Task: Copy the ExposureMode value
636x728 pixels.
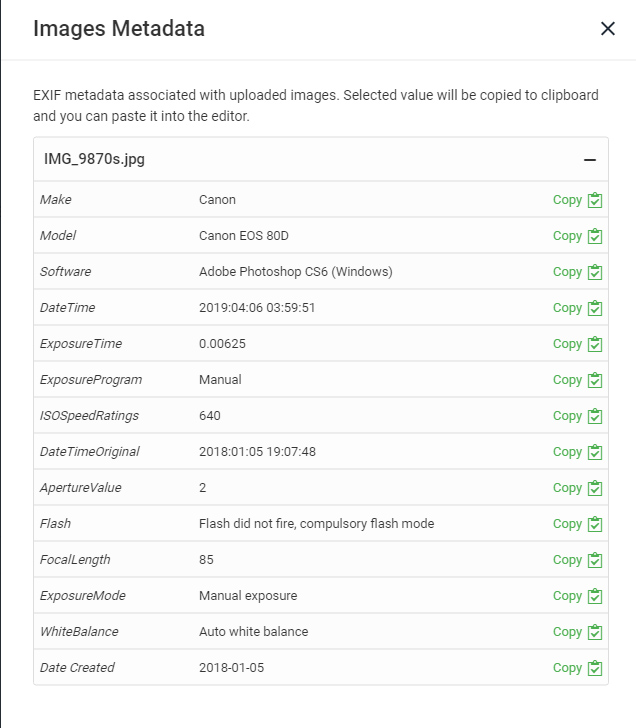Action: (x=568, y=596)
